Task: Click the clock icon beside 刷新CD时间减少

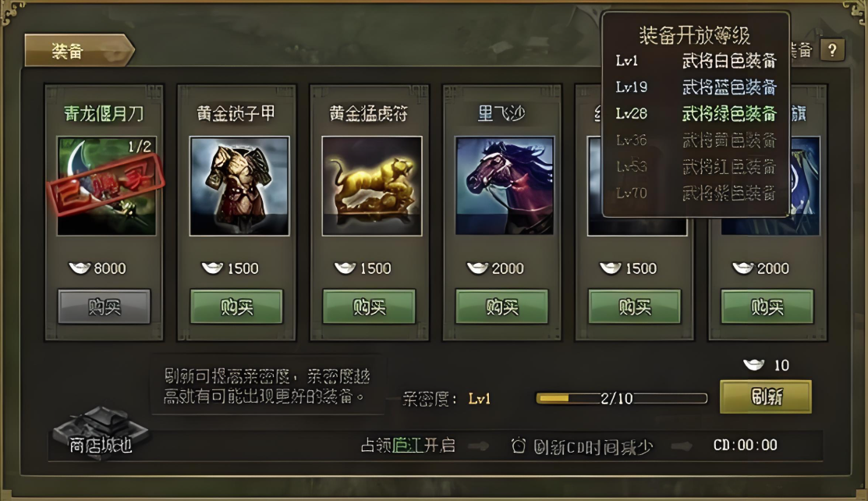Action: click(519, 446)
